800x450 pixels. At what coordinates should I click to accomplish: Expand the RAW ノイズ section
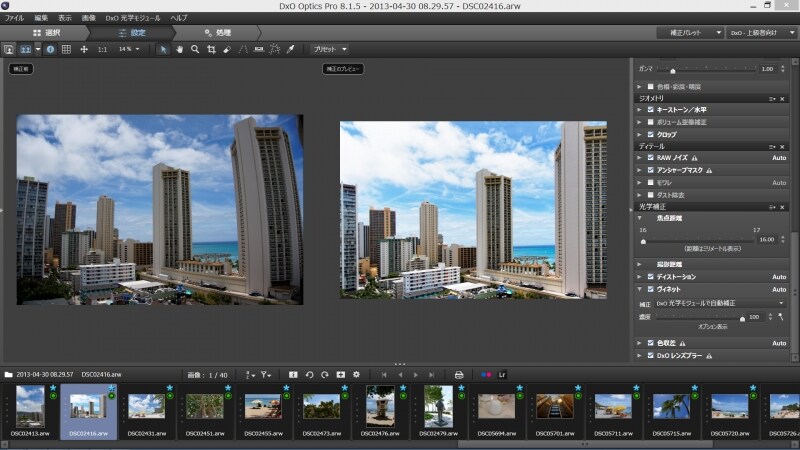point(639,158)
